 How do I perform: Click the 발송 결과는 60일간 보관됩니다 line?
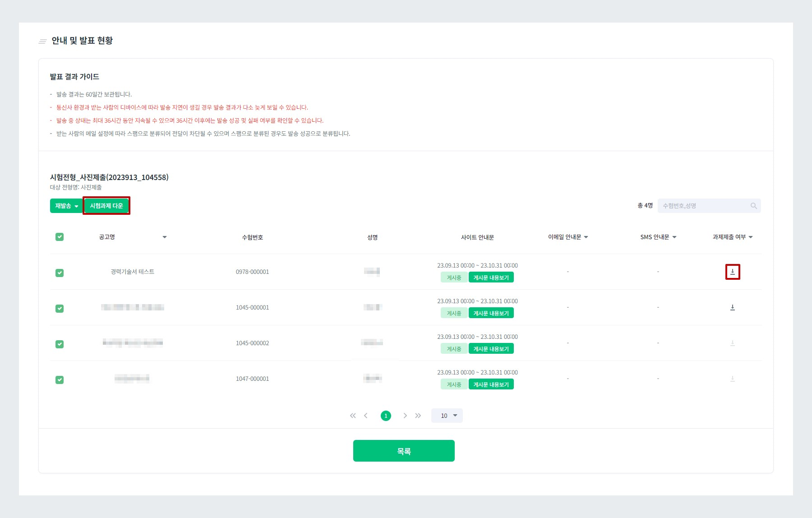pyautogui.click(x=94, y=94)
